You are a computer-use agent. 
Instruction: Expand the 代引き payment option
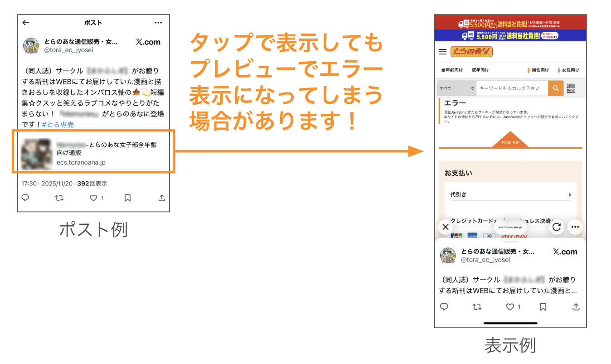[510, 195]
